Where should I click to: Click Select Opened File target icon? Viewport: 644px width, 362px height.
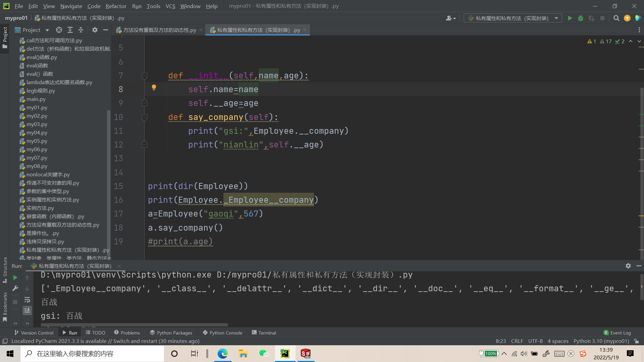pos(59,30)
